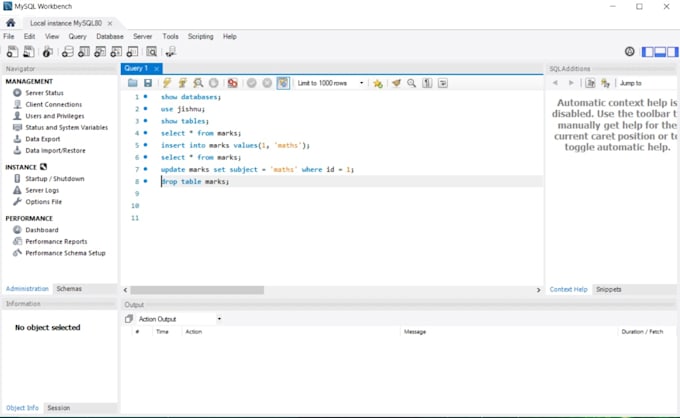Screen dimensions: 680x418
Task: Toggle the right SQL Additions panel visibility
Action: tap(673, 52)
